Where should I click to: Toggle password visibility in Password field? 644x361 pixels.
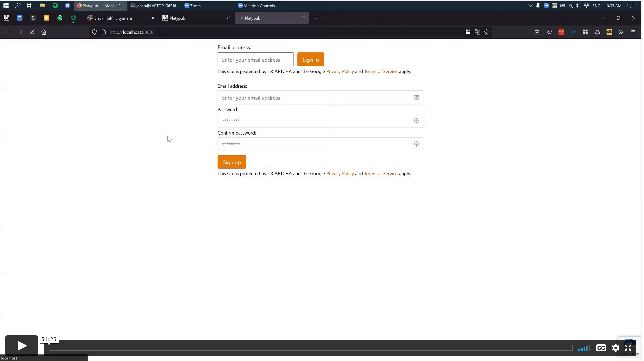coord(416,121)
